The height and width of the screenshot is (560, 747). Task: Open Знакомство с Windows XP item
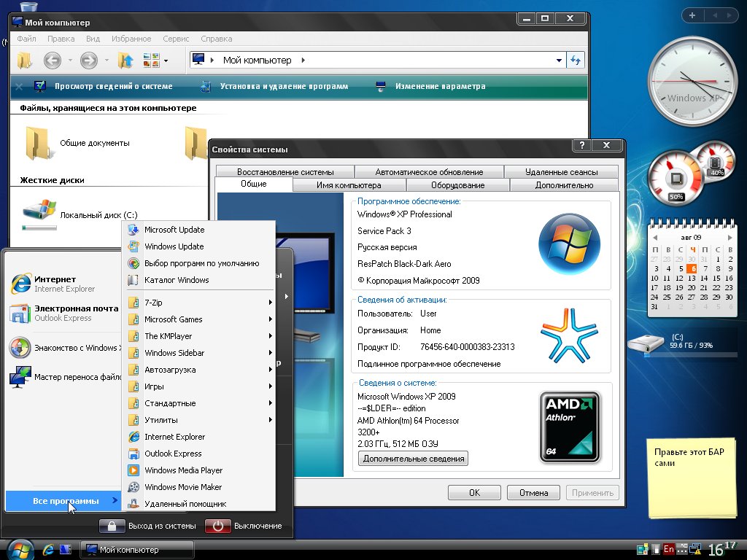[x=64, y=348]
